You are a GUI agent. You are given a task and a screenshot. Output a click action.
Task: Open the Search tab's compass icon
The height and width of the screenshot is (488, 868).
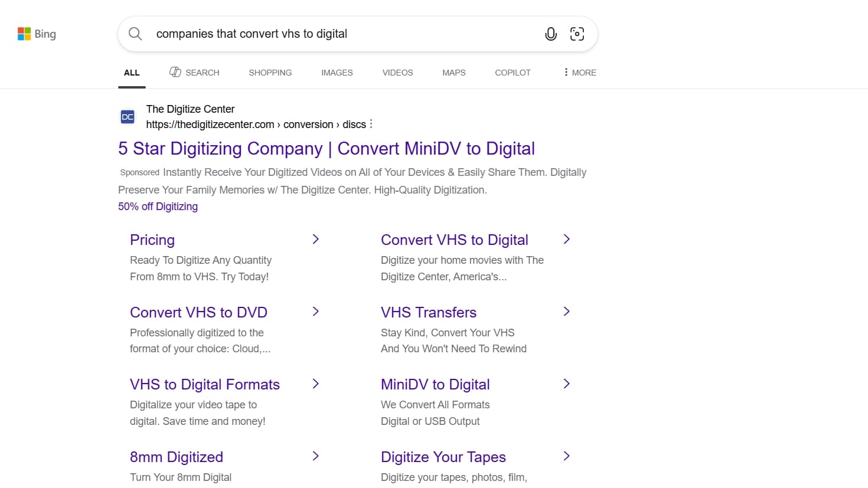click(175, 71)
